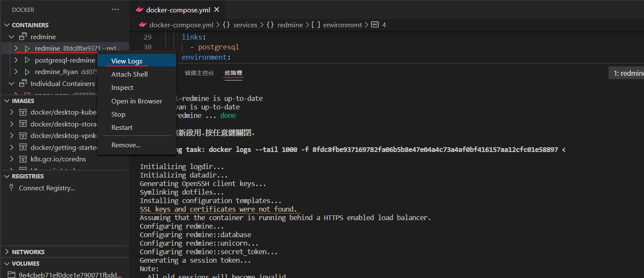Expand the k8s.gcr.io/coredns image node
Screen dimensions: 644x278
[12, 159]
